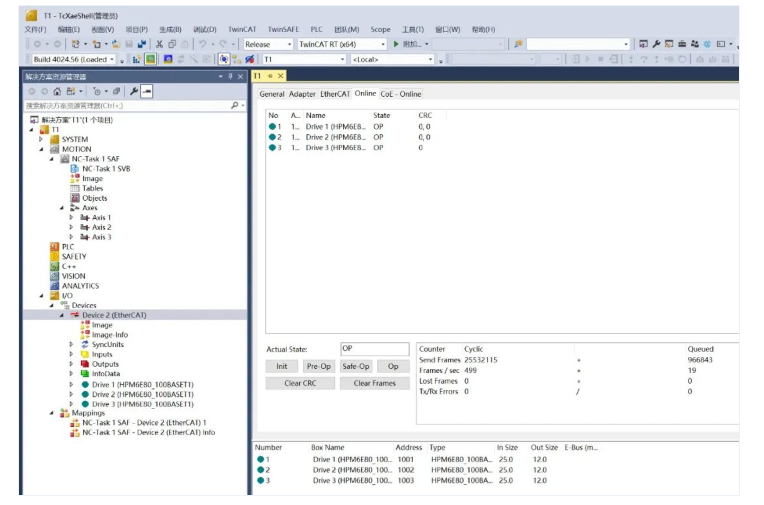764x505 pixels.
Task: Collapse the Mappings tree node
Action: [52, 413]
